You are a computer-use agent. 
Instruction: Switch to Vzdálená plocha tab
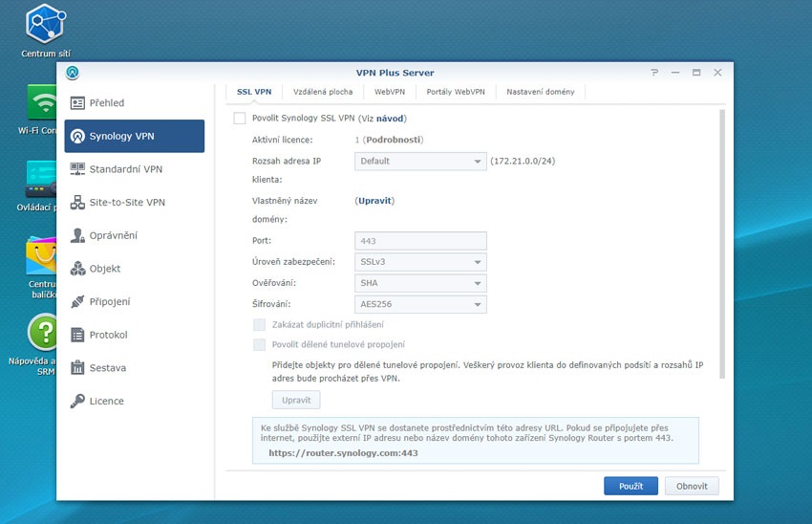click(323, 92)
